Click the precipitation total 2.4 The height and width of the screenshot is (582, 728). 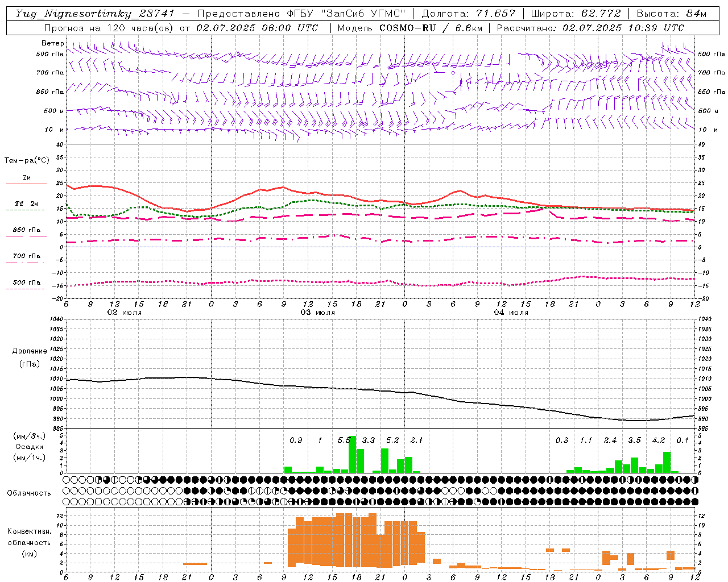610,440
